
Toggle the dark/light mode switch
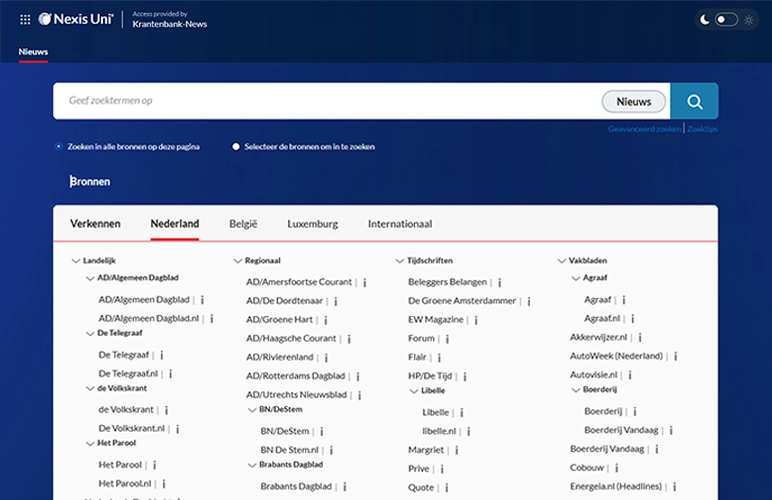coord(726,20)
